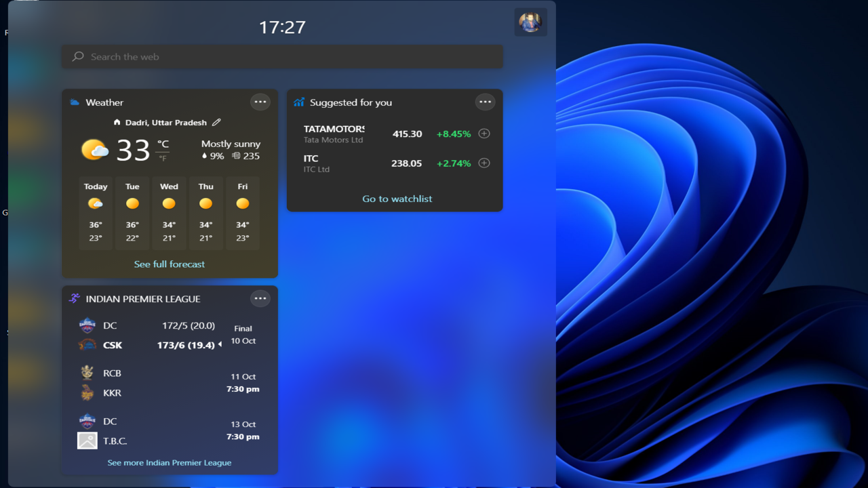868x488 pixels.
Task: Click the mostly sunny current weather icon
Action: point(95,150)
